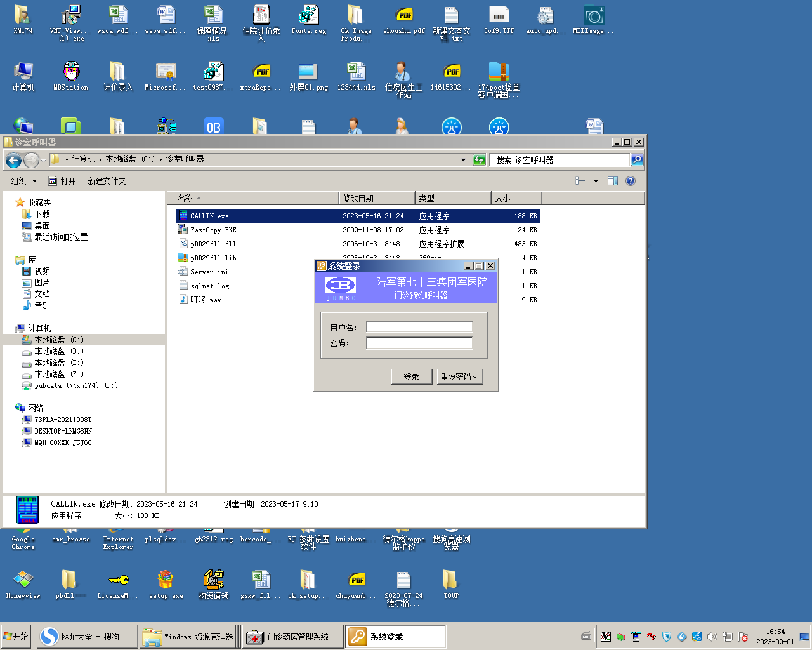Image resolution: width=812 pixels, height=650 pixels.
Task: Open the MDStation desktop icon
Action: click(71, 77)
